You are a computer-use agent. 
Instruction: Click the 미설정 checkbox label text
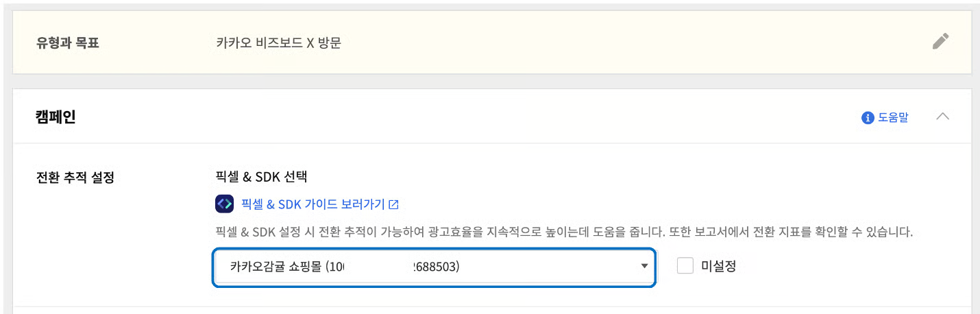(x=718, y=266)
